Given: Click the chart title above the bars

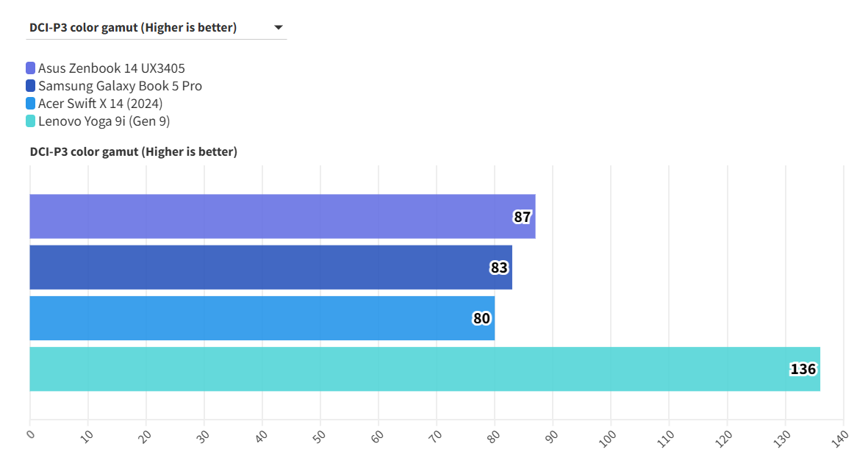Looking at the screenshot, I should click(x=133, y=152).
